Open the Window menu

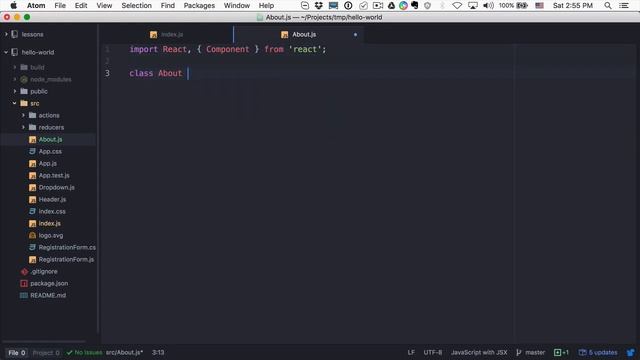[x=237, y=5]
